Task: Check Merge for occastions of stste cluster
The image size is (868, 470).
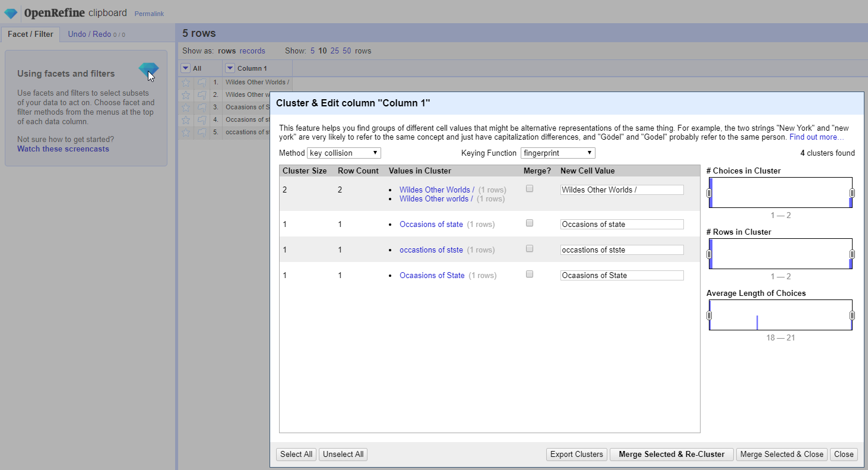Action: 530,248
